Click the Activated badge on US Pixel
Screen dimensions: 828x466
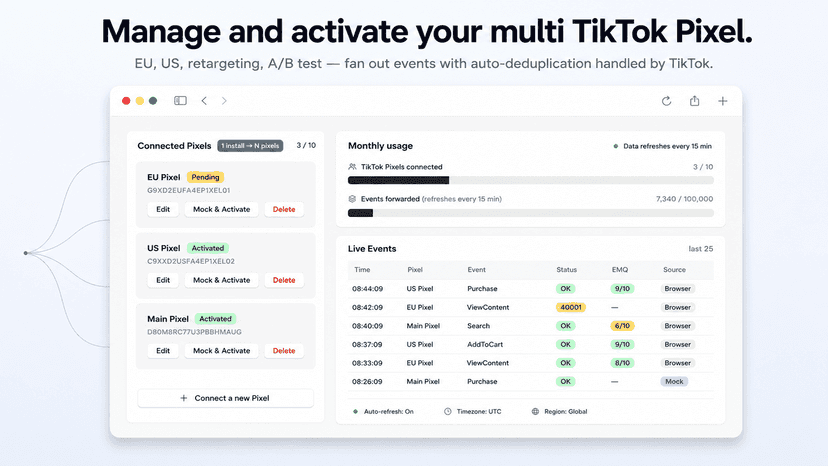coord(208,248)
